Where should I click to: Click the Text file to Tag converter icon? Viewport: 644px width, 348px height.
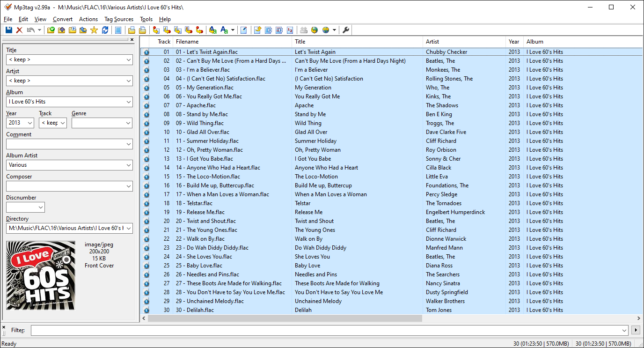(x=188, y=30)
